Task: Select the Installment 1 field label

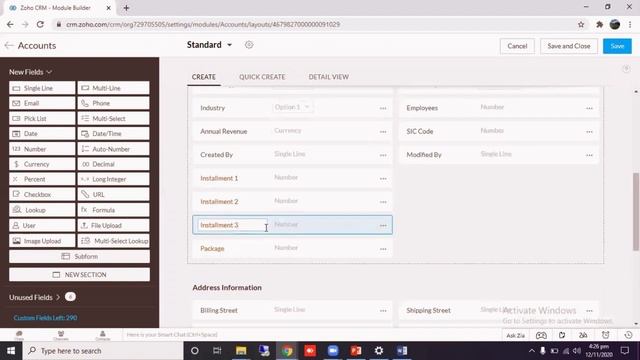Action: pyautogui.click(x=219, y=178)
